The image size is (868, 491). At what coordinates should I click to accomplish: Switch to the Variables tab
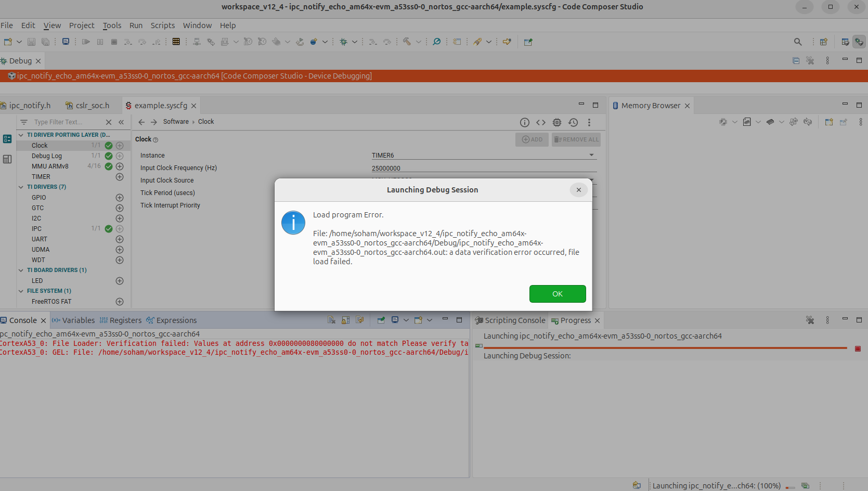(73, 320)
